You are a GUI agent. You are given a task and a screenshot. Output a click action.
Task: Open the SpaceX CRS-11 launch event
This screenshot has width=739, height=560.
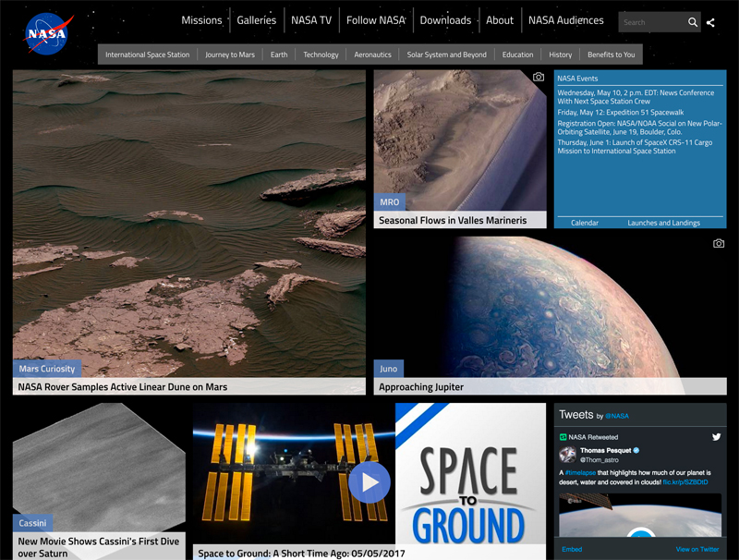click(635, 147)
